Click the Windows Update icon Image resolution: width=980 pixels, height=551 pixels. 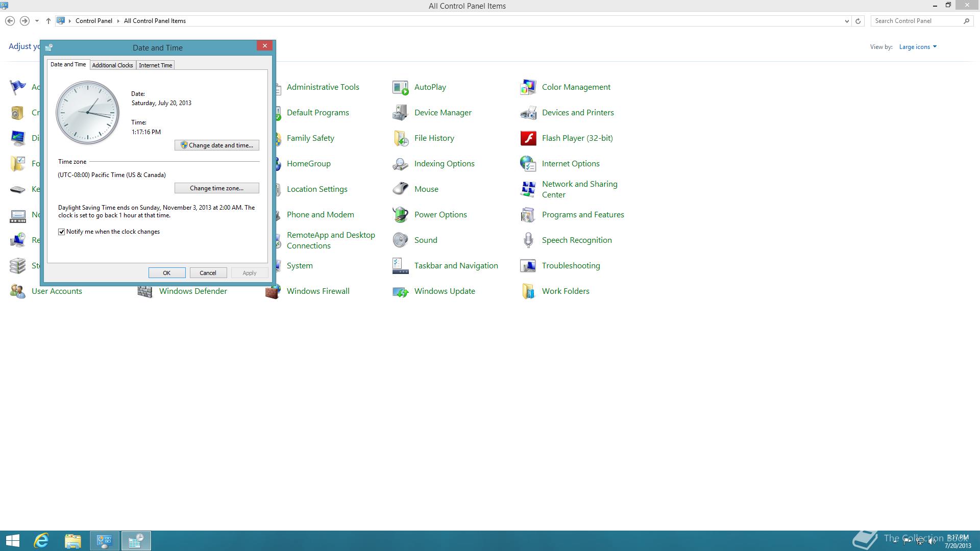400,291
